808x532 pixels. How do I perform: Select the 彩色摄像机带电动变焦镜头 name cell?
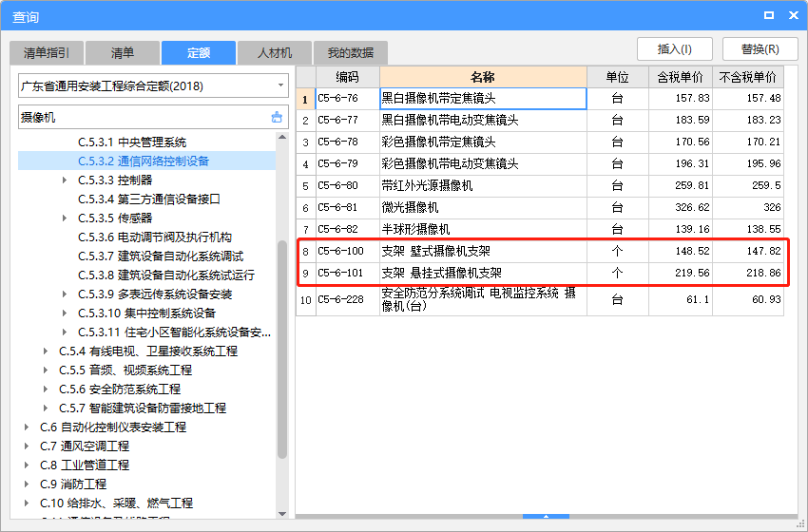[x=483, y=163]
